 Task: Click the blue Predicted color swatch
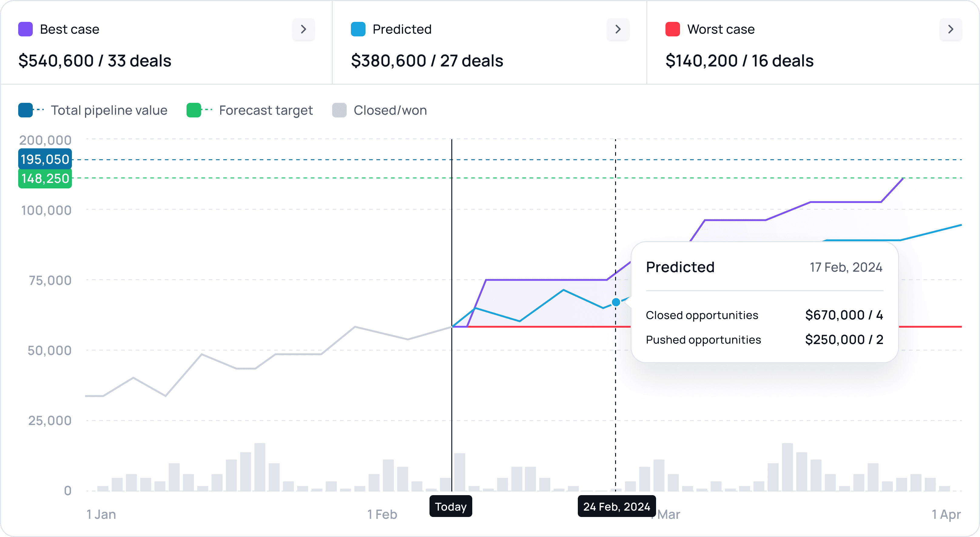click(358, 29)
